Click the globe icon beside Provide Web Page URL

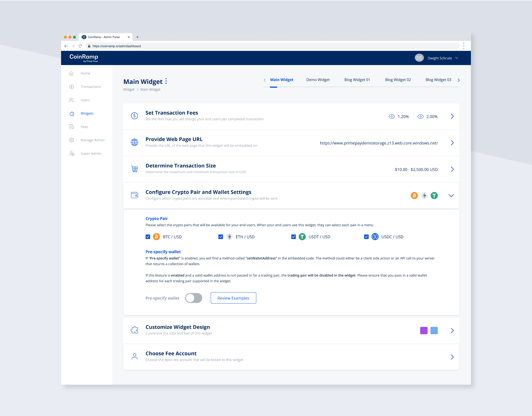(x=134, y=142)
